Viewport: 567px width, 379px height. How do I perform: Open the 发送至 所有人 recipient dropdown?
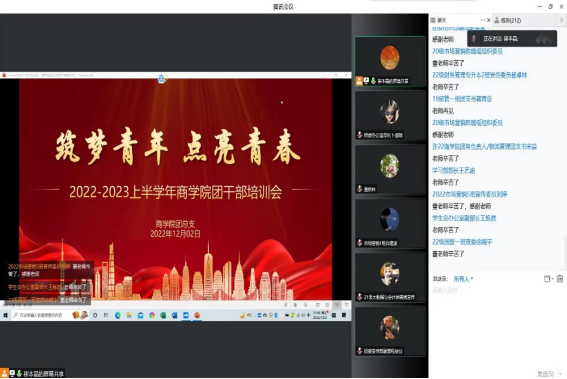click(463, 279)
